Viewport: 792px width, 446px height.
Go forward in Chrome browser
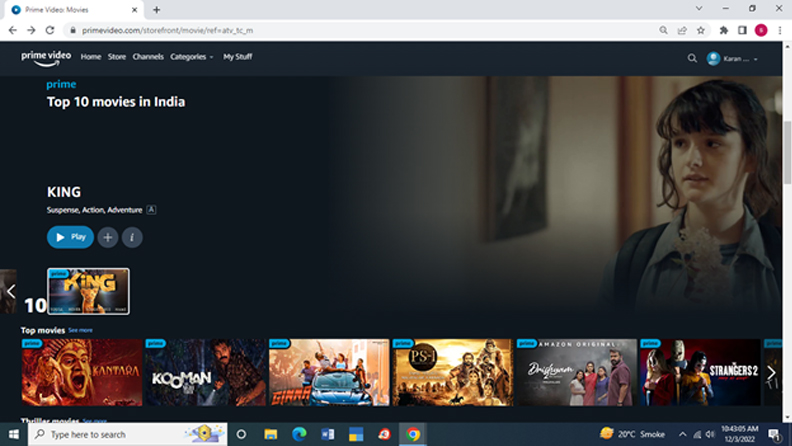point(31,30)
